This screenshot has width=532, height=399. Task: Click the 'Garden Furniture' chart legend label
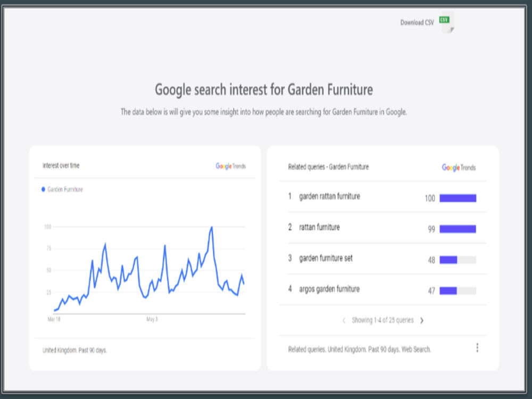(x=65, y=189)
